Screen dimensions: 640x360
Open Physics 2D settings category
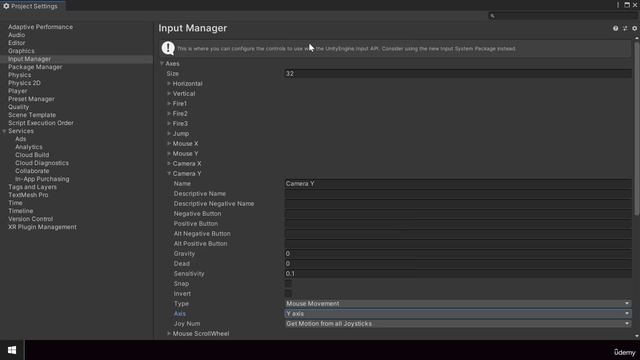point(24,83)
